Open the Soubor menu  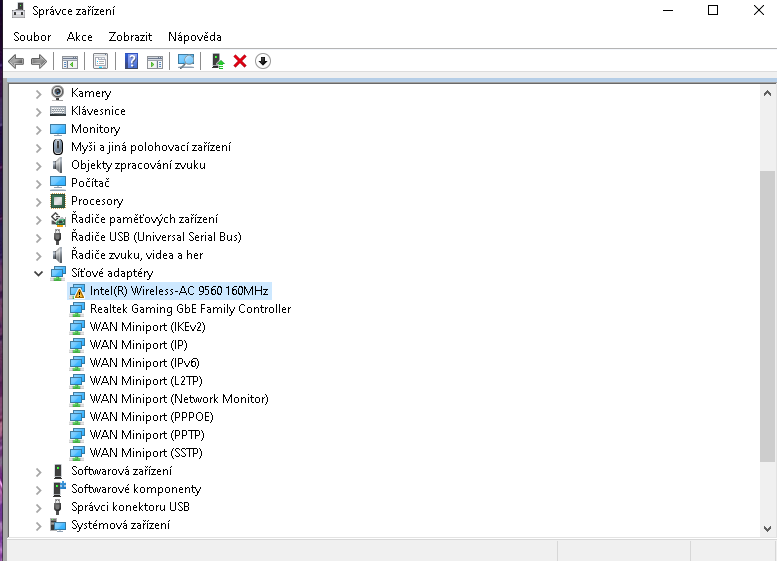point(32,37)
